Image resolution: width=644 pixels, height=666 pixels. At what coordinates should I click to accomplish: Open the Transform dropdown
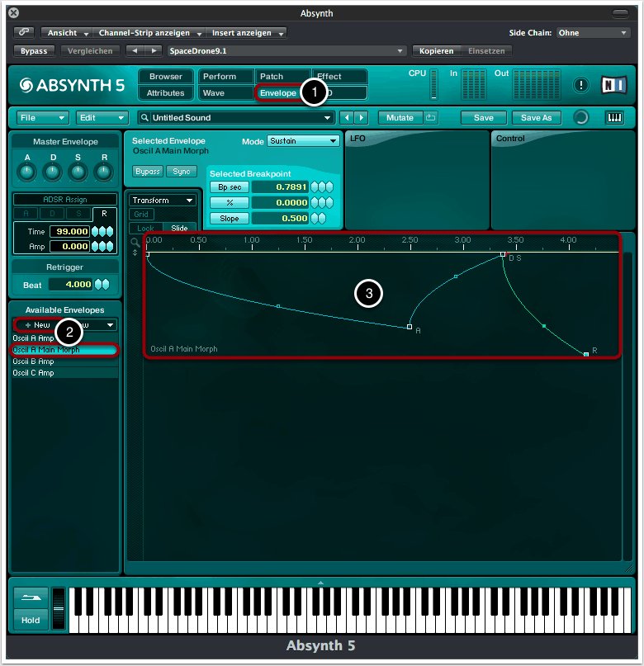(x=163, y=200)
